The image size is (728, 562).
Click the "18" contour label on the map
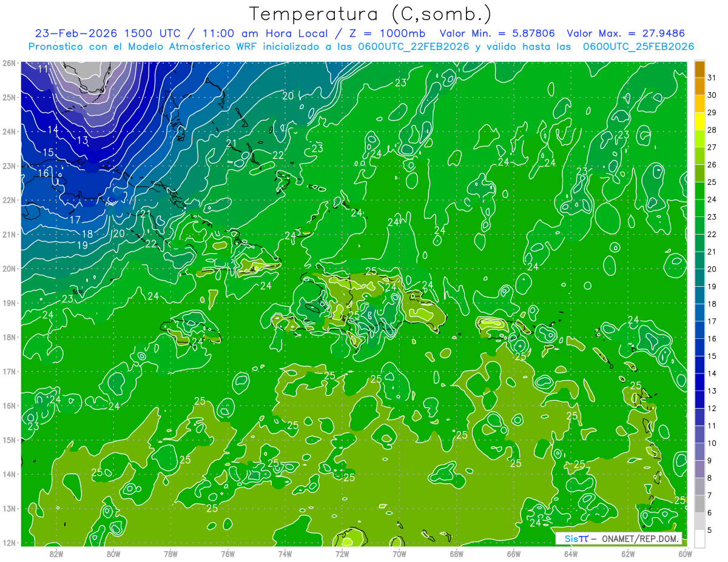(87, 234)
